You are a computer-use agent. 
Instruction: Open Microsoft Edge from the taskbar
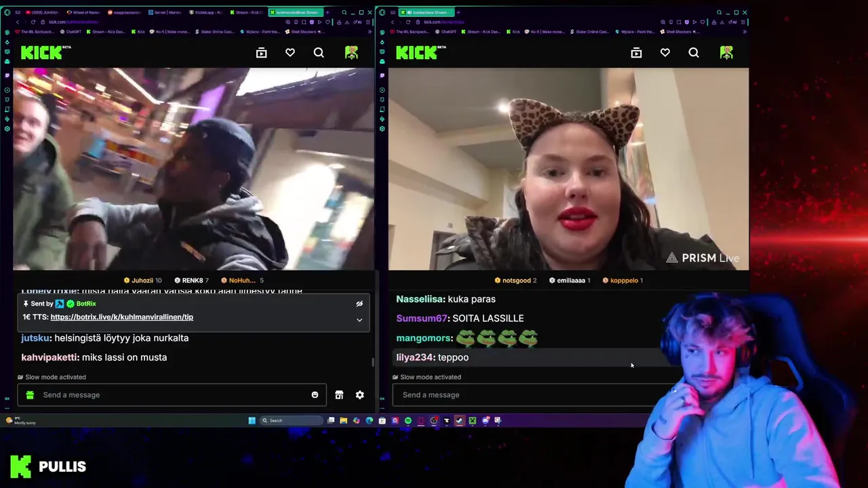coord(369,420)
